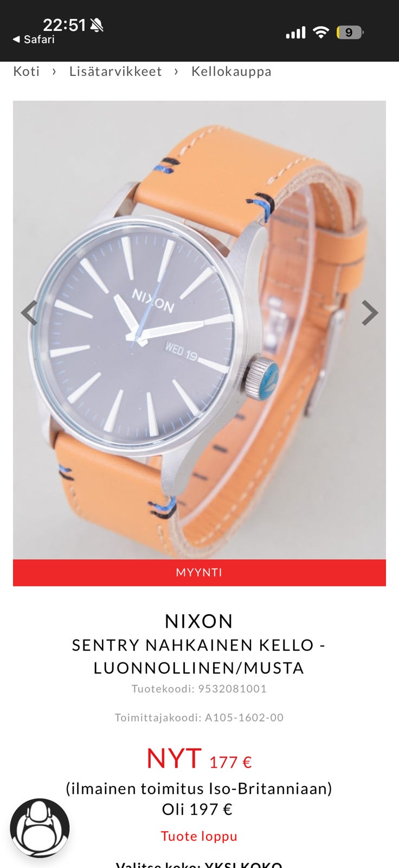
Task: Tap the battery indicator icon
Action: pyautogui.click(x=350, y=33)
